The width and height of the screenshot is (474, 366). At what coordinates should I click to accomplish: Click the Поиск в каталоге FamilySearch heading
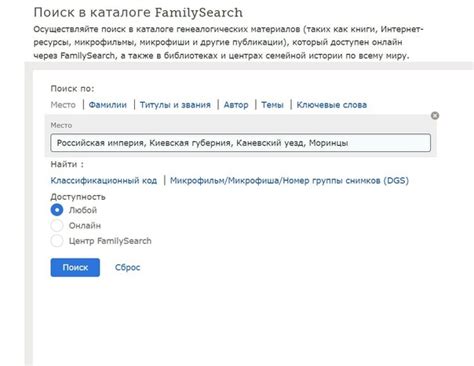pos(138,13)
